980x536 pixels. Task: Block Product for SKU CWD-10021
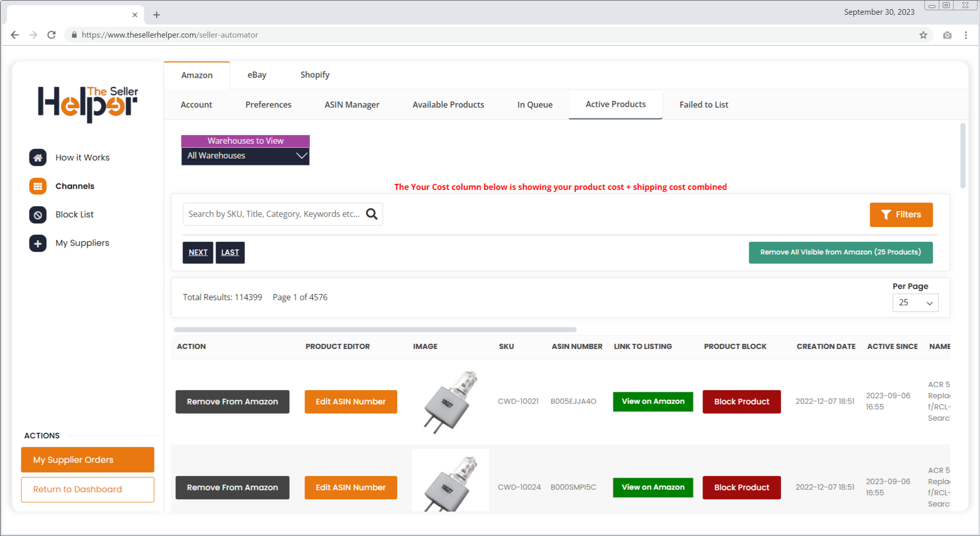coord(742,401)
